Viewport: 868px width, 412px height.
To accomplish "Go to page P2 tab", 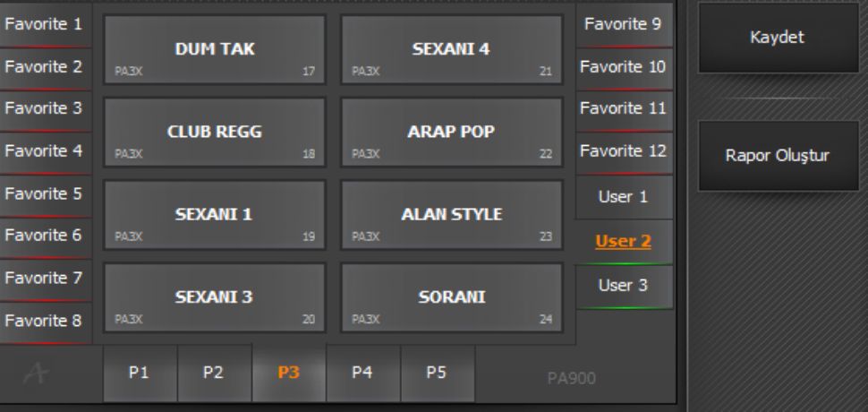I will (214, 373).
